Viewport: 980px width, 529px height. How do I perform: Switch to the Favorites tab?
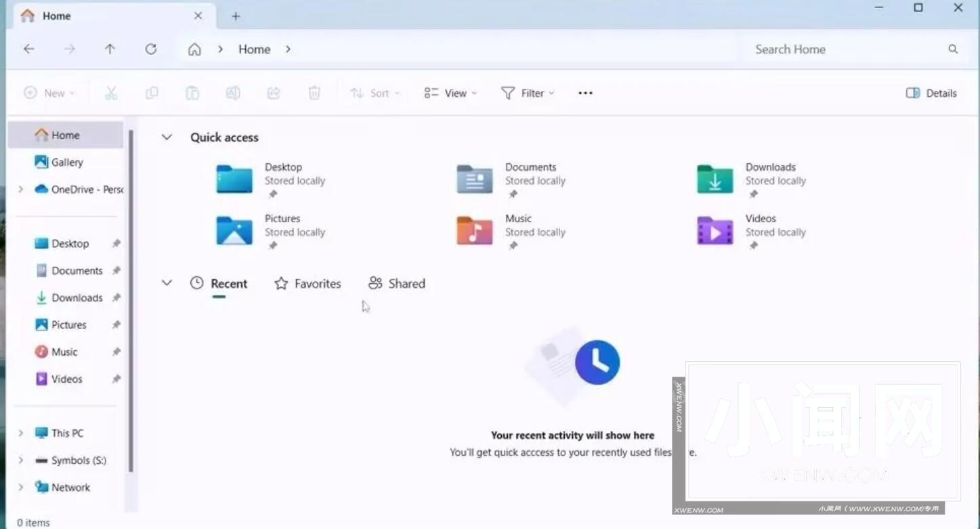pos(307,284)
